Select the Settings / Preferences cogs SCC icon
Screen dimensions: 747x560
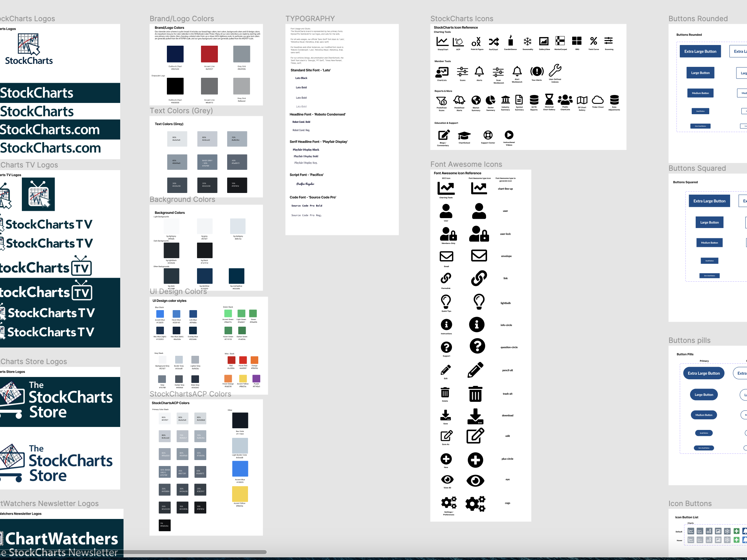[x=449, y=503]
